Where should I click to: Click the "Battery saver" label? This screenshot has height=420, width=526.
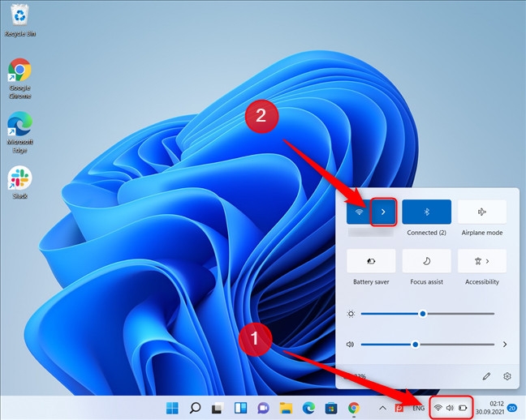coord(371,282)
